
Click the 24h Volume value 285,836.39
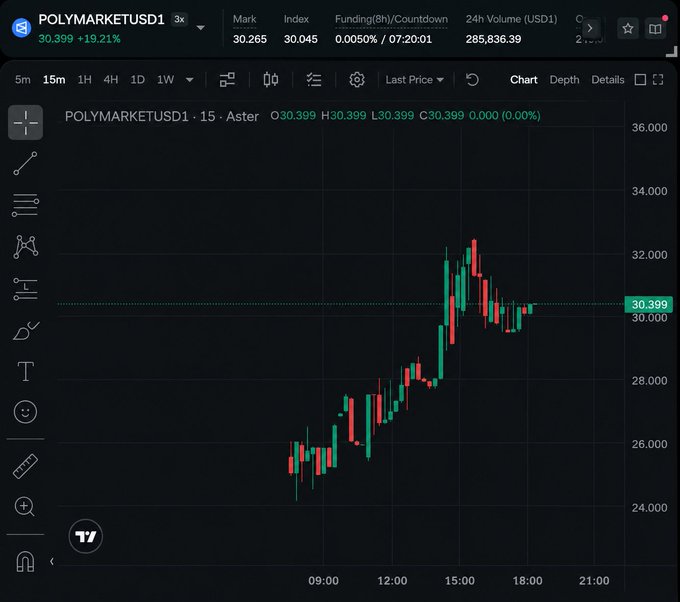[493, 39]
